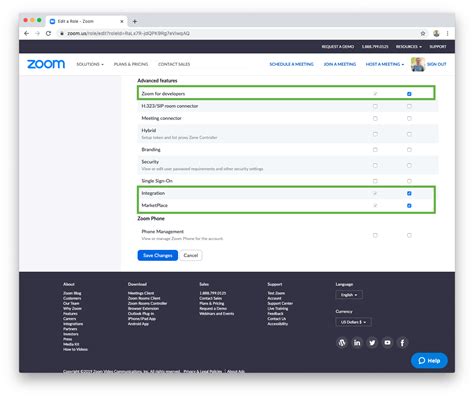The height and width of the screenshot is (398, 474).
Task: Open the LinkedIn icon in the footer
Action: [x=357, y=342]
